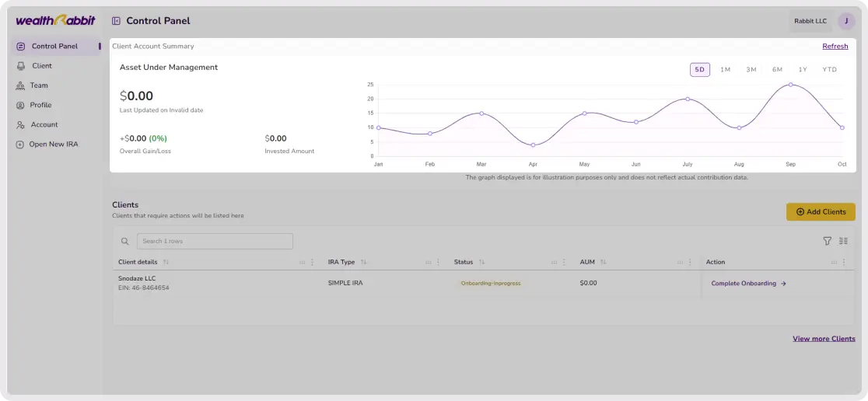Open the IRA Type column options menu
The image size is (868, 401).
tap(439, 262)
